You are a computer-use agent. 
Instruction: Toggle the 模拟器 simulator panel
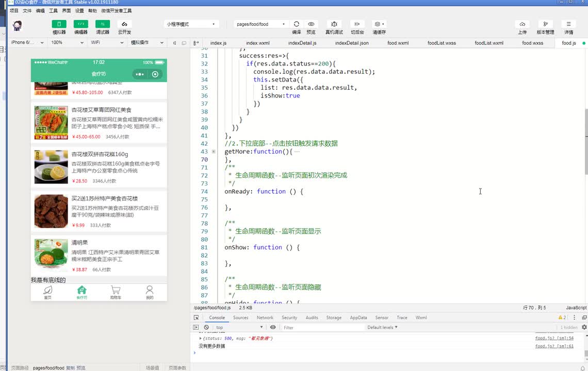point(59,24)
